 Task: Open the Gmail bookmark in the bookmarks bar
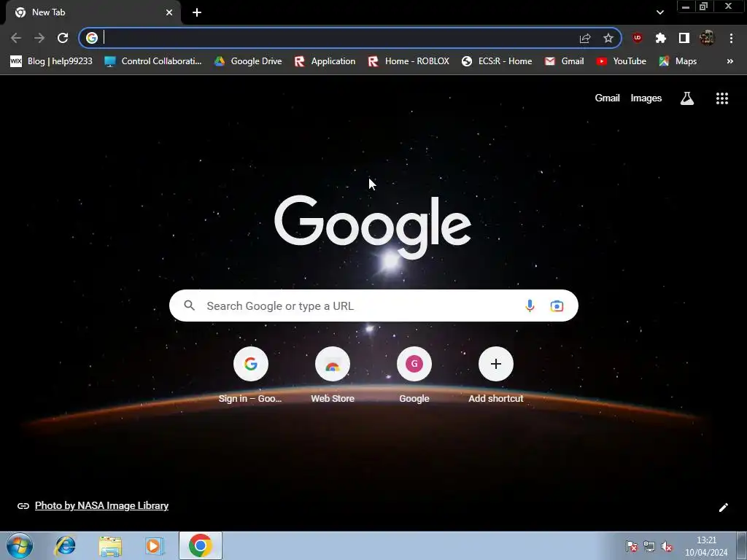pos(564,61)
